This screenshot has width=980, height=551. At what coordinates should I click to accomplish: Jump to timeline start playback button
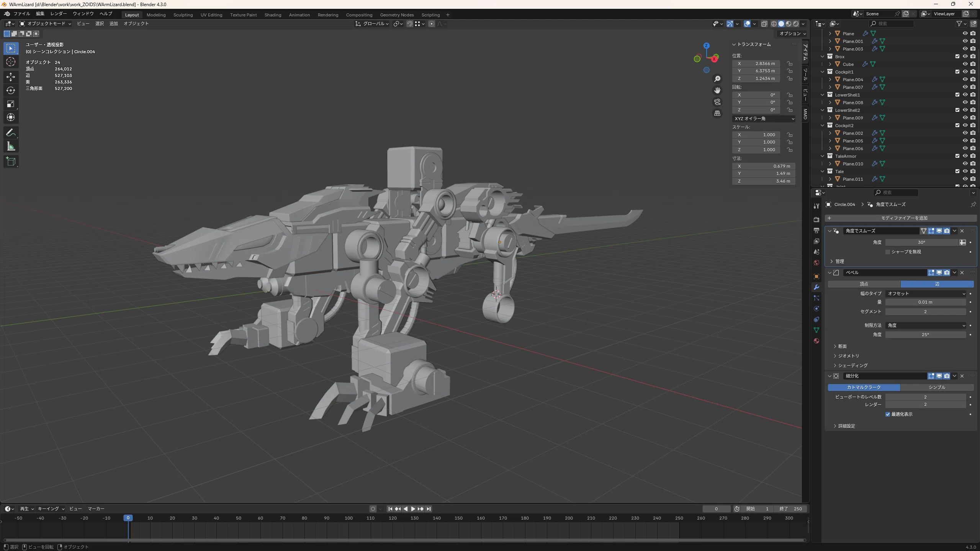pos(390,509)
